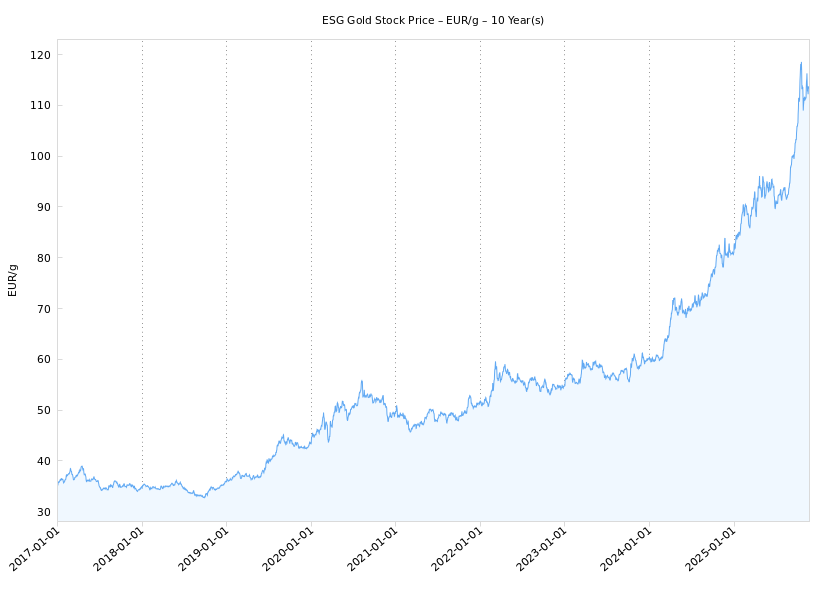Select the 2022-01-01 date label

tap(458, 548)
